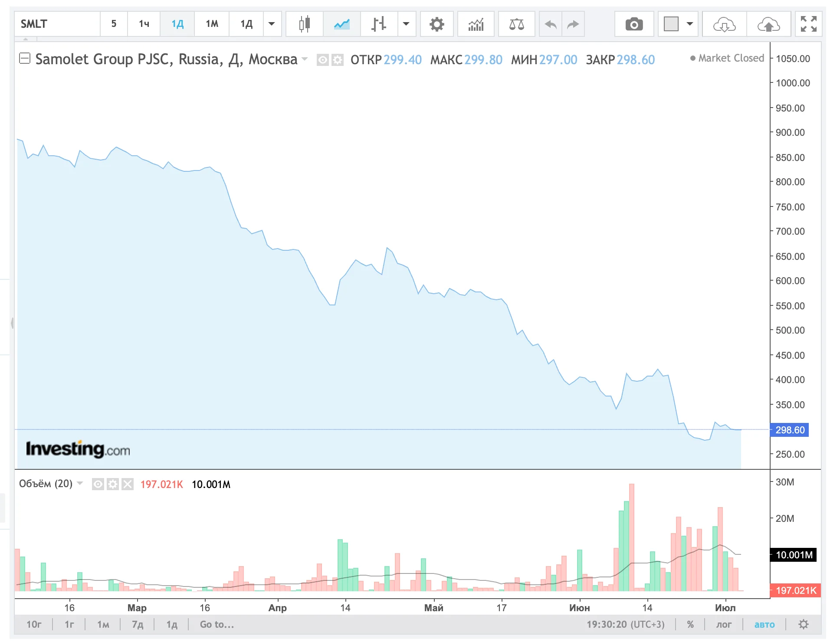Select the candlestick chart type icon
Viewport: 840px width, 642px height.
point(305,24)
